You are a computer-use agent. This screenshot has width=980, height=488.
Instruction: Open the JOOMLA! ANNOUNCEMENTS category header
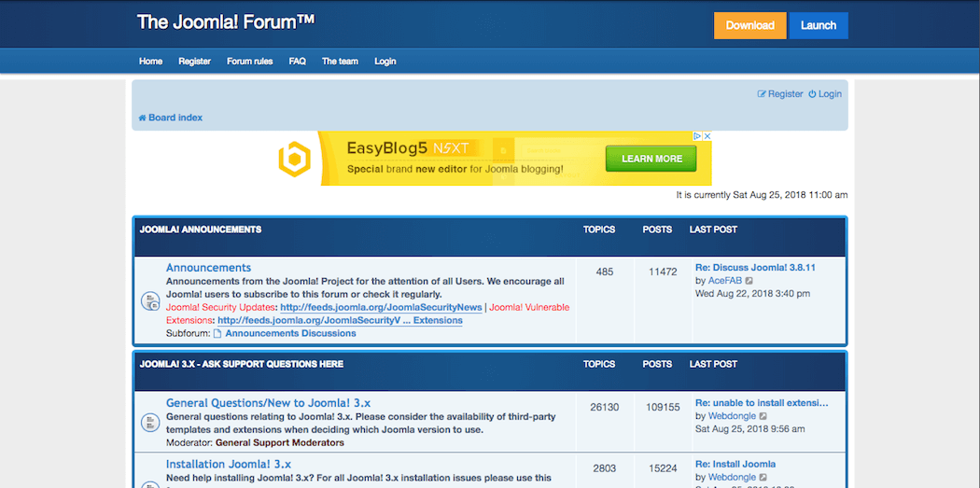[x=200, y=230]
